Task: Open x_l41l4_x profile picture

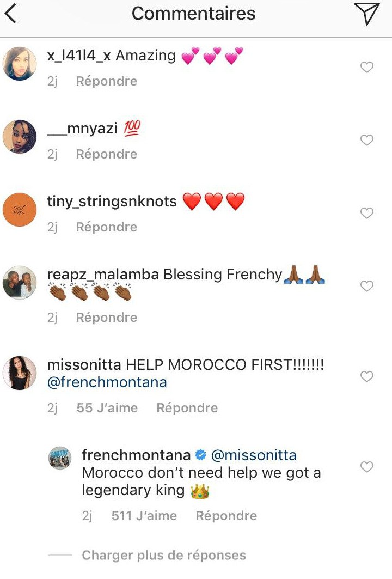Action: click(20, 64)
